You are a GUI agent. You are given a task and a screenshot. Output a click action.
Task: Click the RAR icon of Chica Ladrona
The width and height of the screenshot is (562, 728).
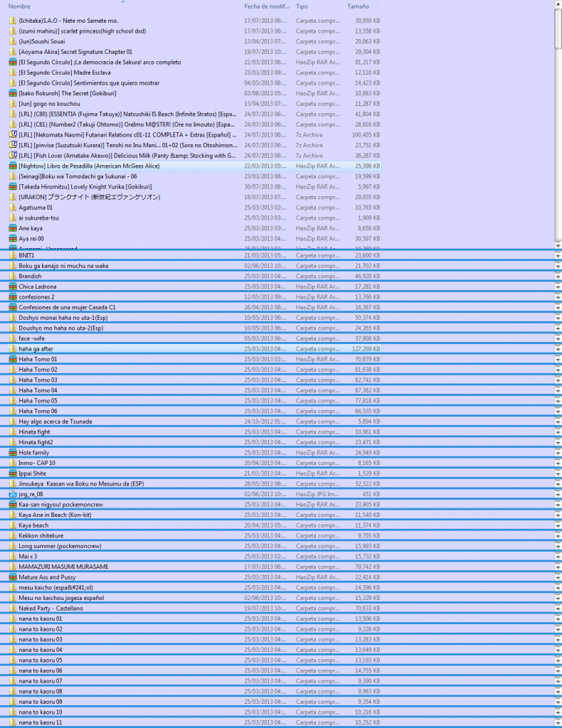coord(13,287)
